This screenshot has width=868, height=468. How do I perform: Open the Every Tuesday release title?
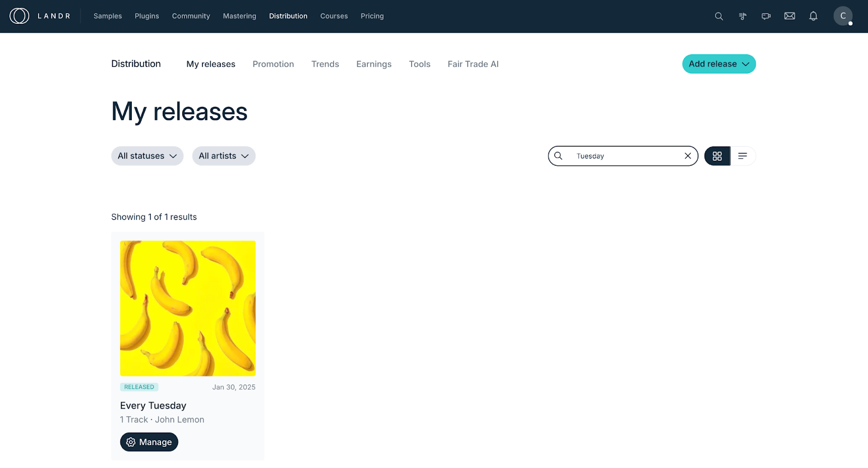pyautogui.click(x=153, y=406)
